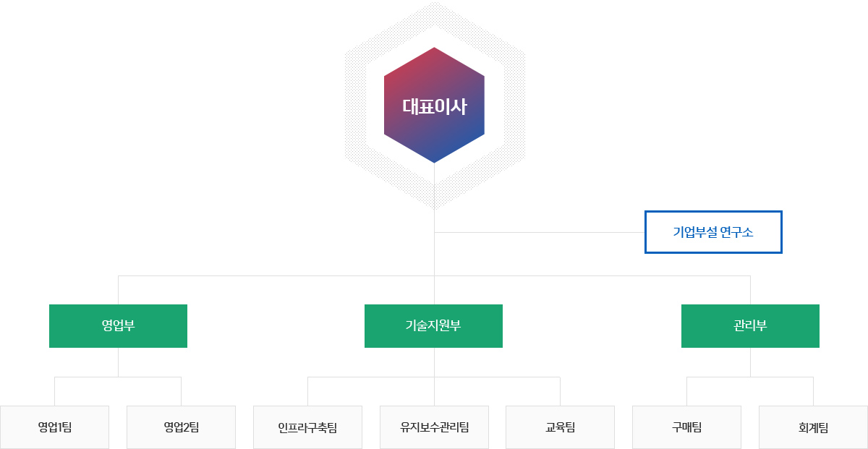Screen dimensions: 868x449
Task: Click the connector line directly under 영업부
Action: (118, 362)
